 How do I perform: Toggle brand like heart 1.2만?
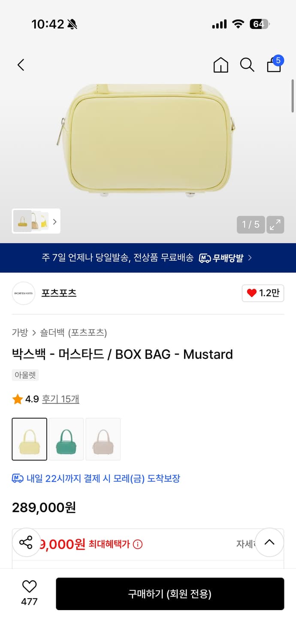tap(263, 293)
